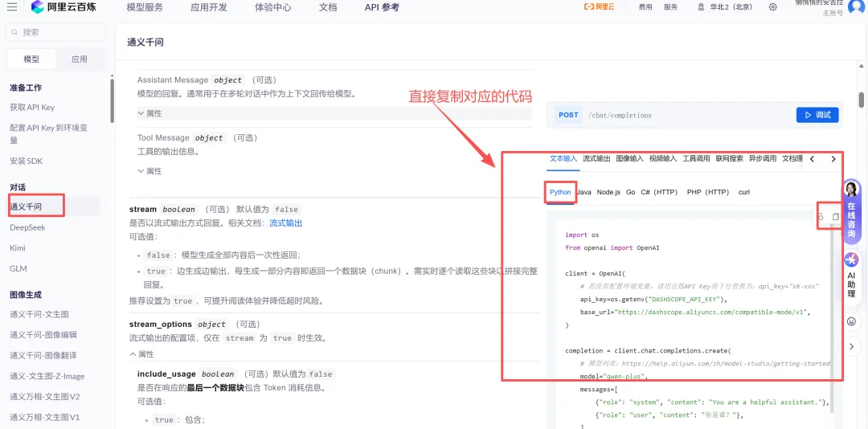Click the smiley feedback icon
Screen dimensions: 868x429
coord(851,321)
